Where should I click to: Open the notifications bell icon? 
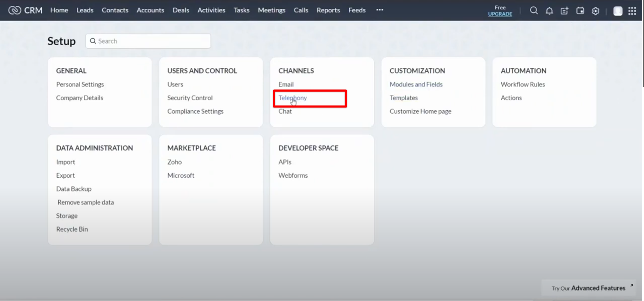549,11
